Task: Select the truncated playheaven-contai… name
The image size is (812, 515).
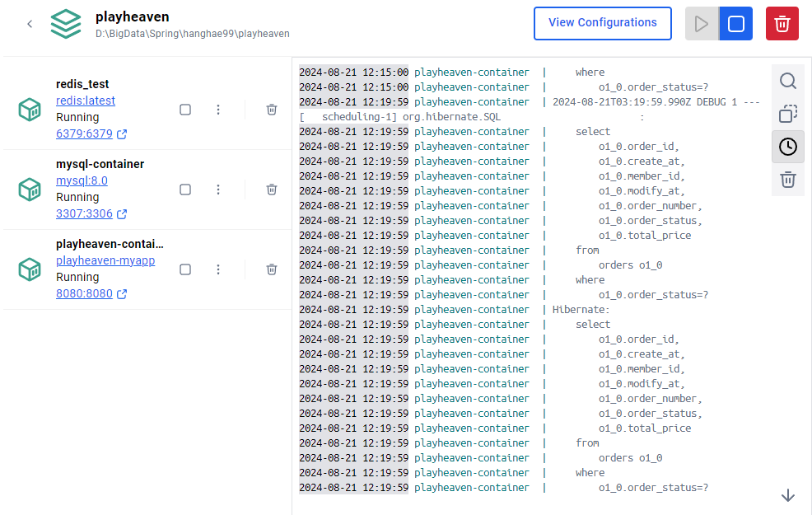Action: coord(110,244)
